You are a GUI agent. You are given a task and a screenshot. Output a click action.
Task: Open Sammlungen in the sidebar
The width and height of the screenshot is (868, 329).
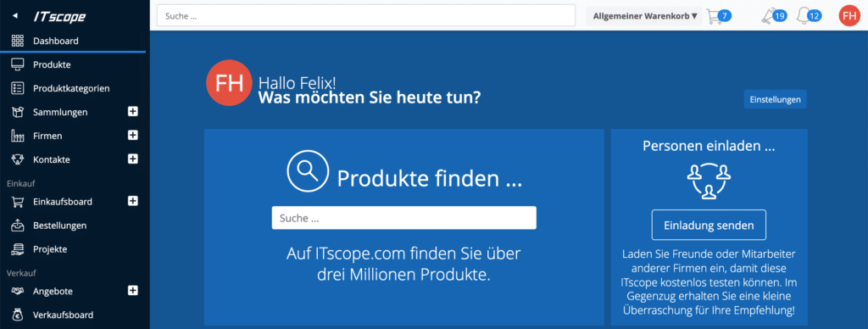point(60,113)
